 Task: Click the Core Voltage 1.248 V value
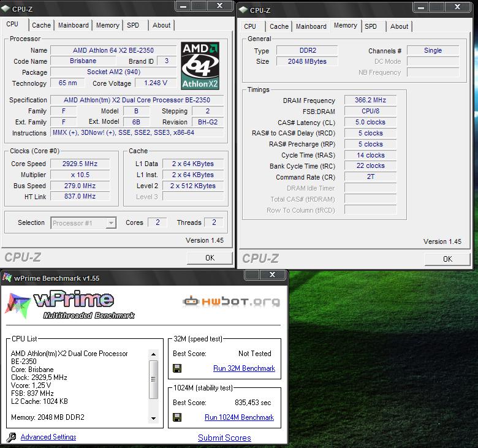156,83
